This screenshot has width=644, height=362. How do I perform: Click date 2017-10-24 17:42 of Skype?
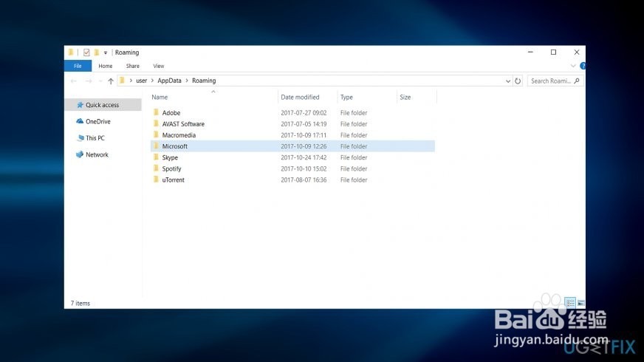(x=304, y=157)
